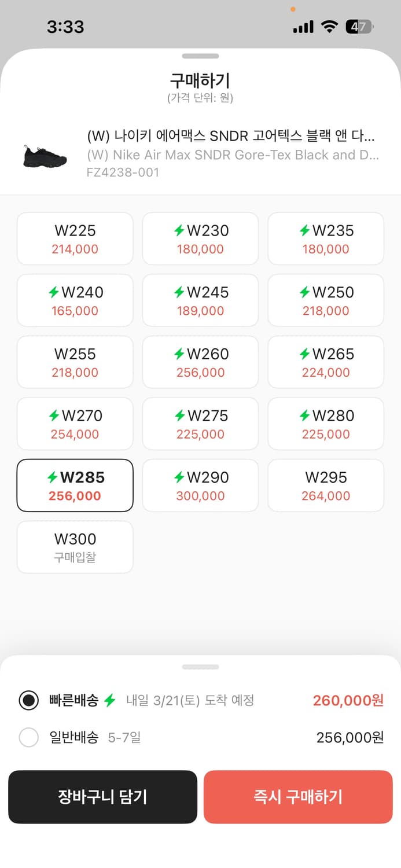Tap the lightning icon on size W240

tap(54, 292)
